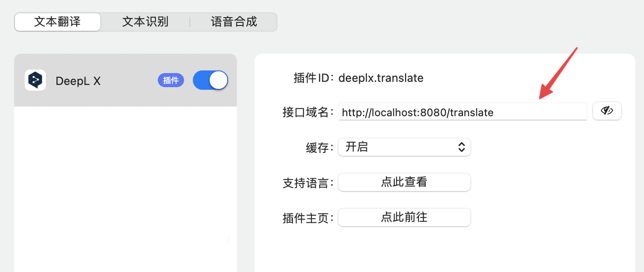The width and height of the screenshot is (644, 272).
Task: Click the 插件 badge on DeepL X
Action: coord(171,80)
